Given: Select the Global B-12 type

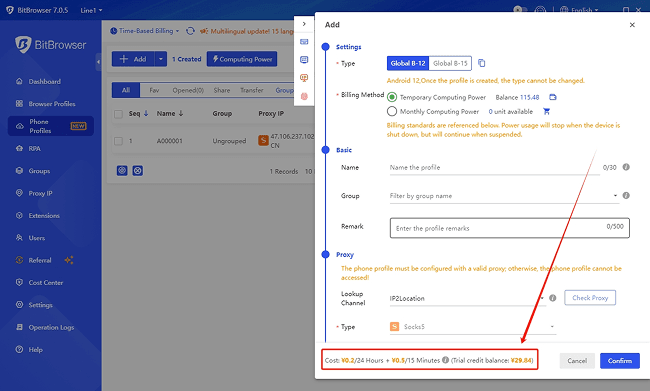Looking at the screenshot, I should pyautogui.click(x=408, y=63).
